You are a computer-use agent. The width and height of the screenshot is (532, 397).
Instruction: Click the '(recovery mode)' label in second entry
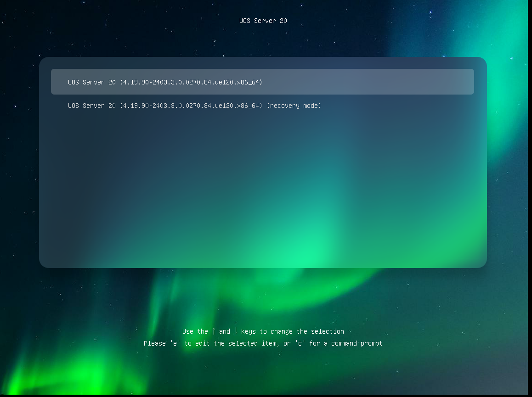click(x=294, y=106)
